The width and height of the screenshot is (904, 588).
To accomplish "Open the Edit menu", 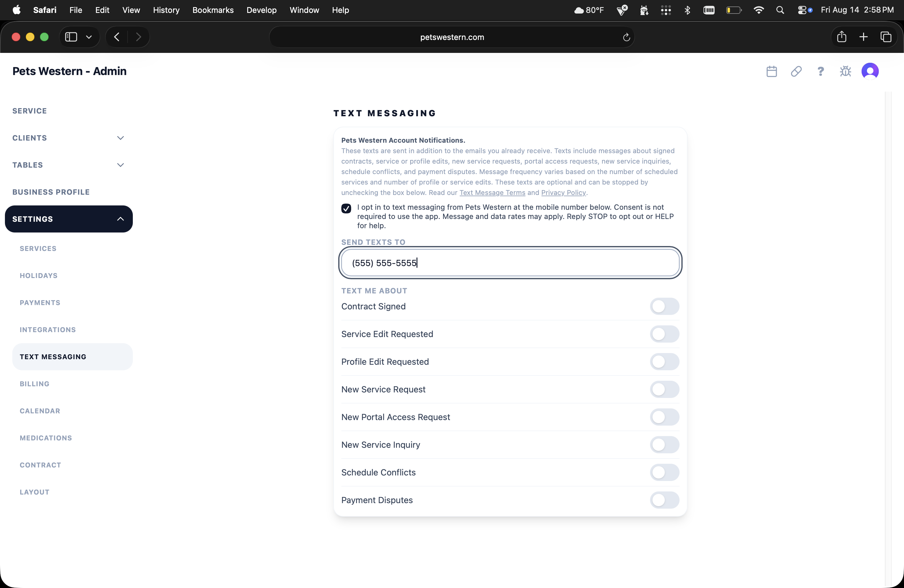I will coord(102,10).
